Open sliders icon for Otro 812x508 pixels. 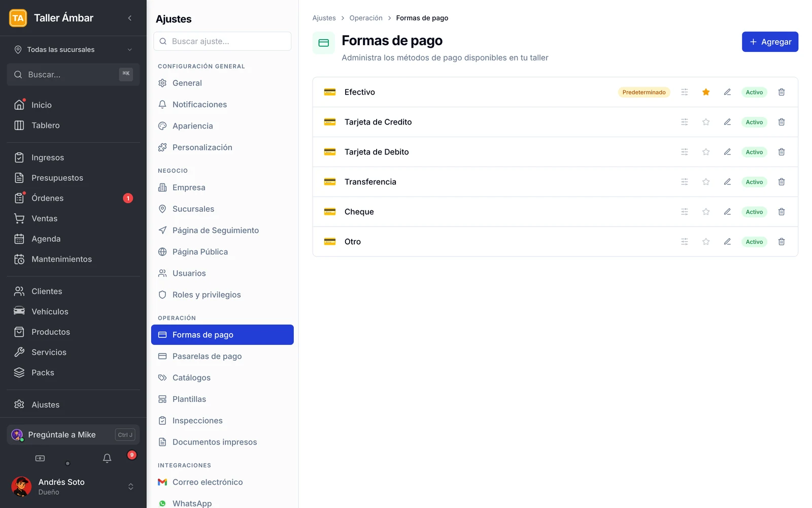point(684,242)
